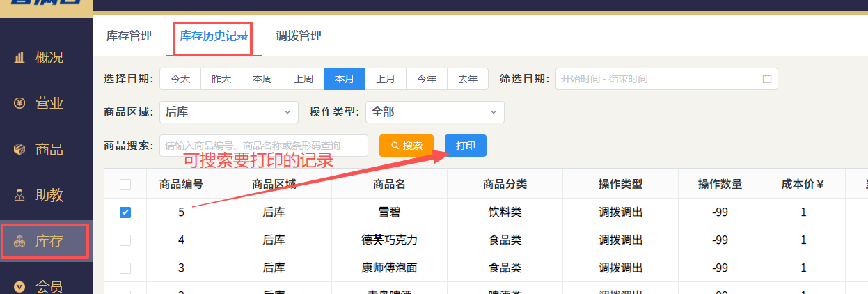Viewport: 868px width, 294px height.
Task: Click the 康师傅泡面 product name cell
Action: coord(389,268)
